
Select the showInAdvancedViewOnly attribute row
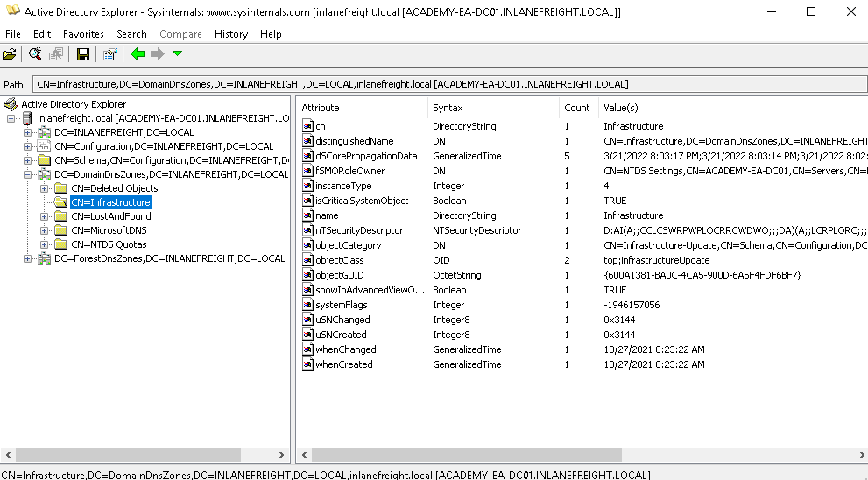click(584, 290)
